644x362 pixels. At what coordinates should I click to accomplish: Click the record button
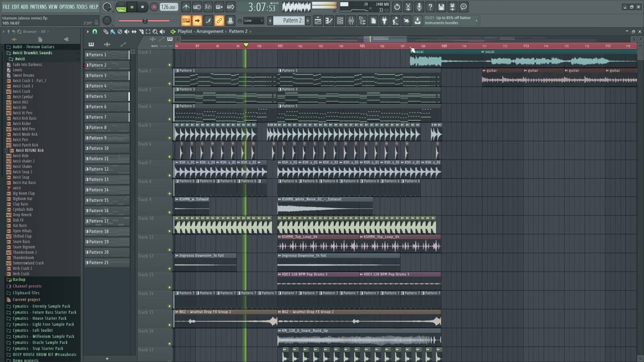coord(154,7)
